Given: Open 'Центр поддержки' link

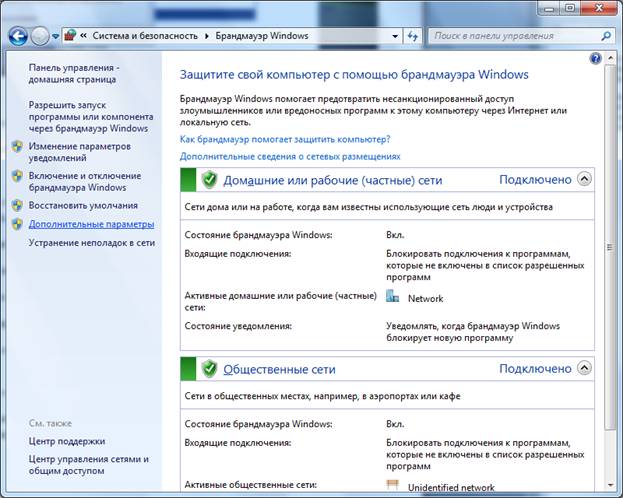Looking at the screenshot, I should (67, 441).
